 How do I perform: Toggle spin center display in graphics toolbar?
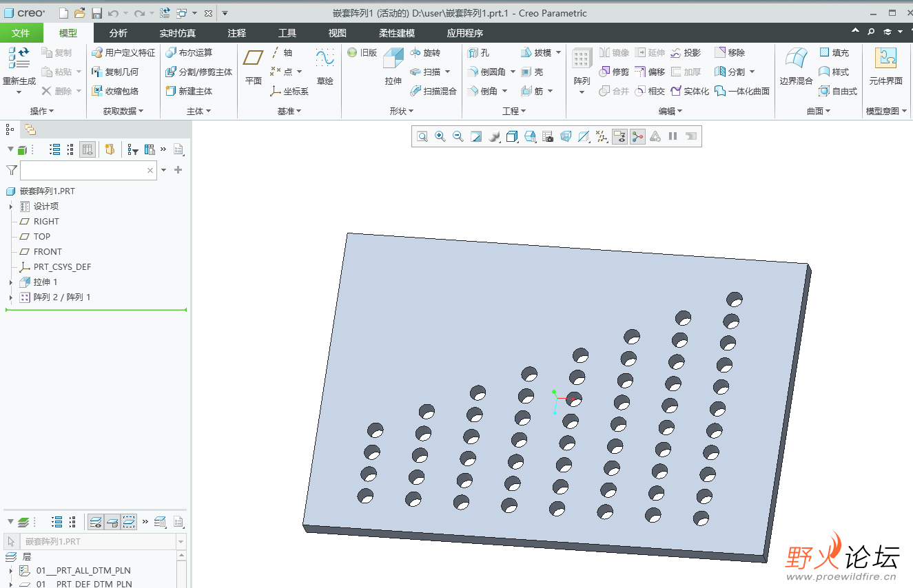[x=637, y=136]
